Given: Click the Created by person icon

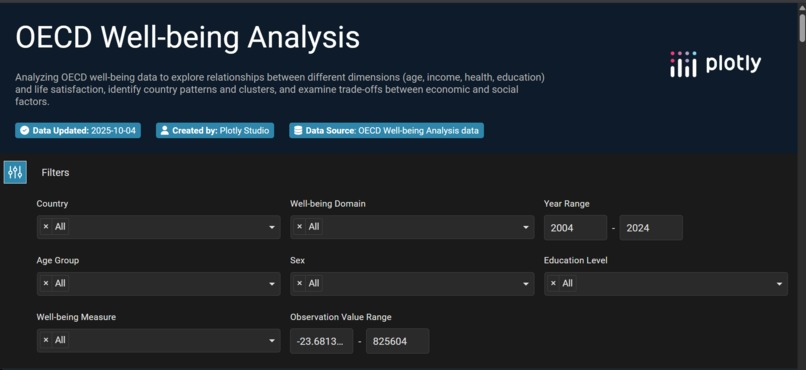Looking at the screenshot, I should point(164,131).
